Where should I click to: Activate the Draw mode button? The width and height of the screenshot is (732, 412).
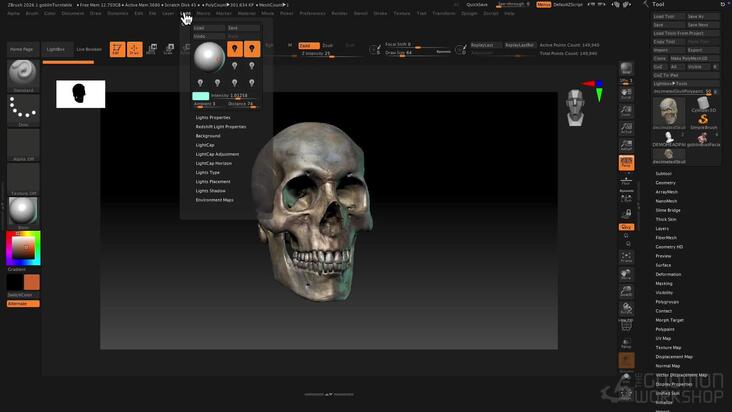click(134, 49)
